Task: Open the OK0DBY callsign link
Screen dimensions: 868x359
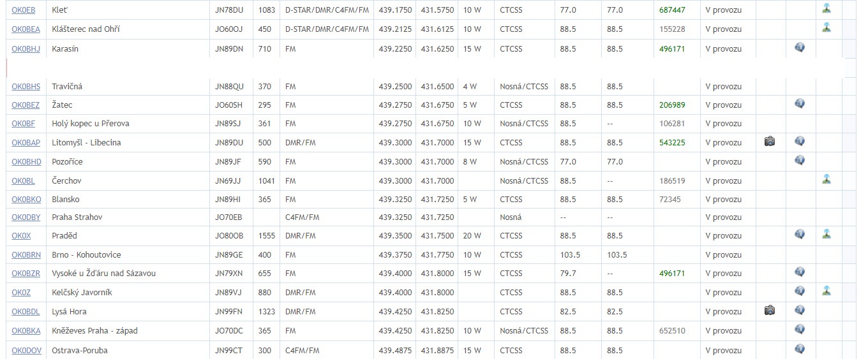Action: click(26, 217)
